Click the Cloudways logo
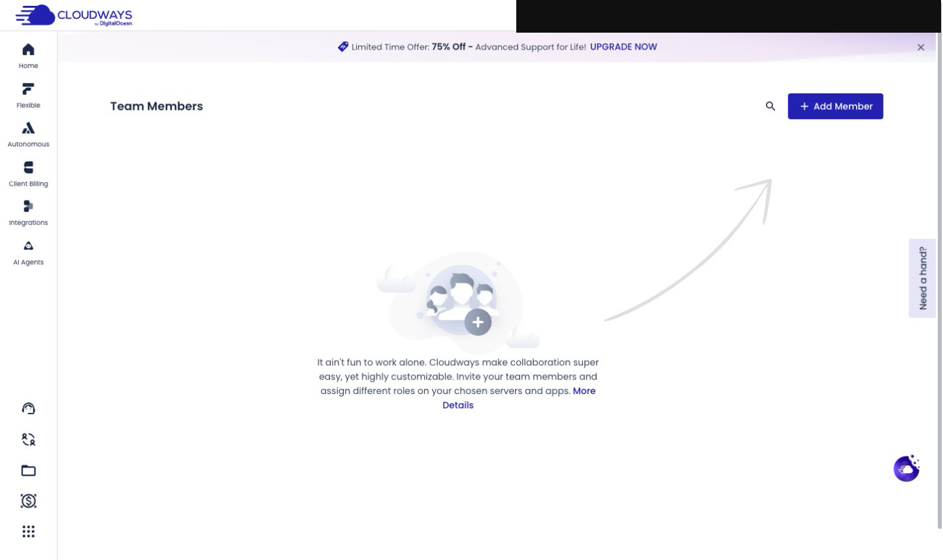 click(x=74, y=15)
